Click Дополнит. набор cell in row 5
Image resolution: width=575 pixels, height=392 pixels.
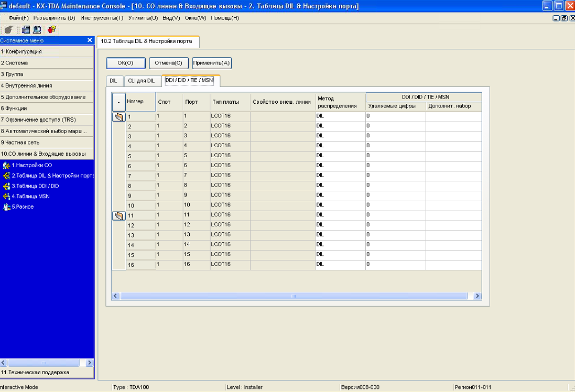453,156
